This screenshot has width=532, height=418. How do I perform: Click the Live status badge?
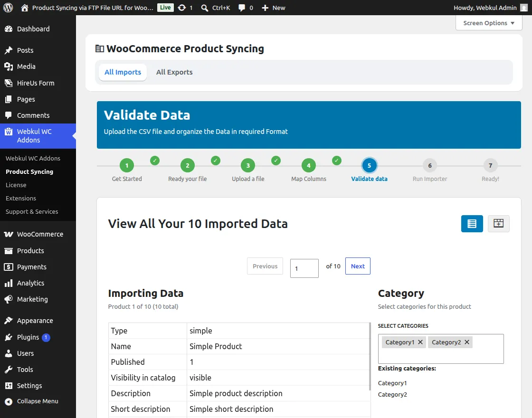coord(165,8)
